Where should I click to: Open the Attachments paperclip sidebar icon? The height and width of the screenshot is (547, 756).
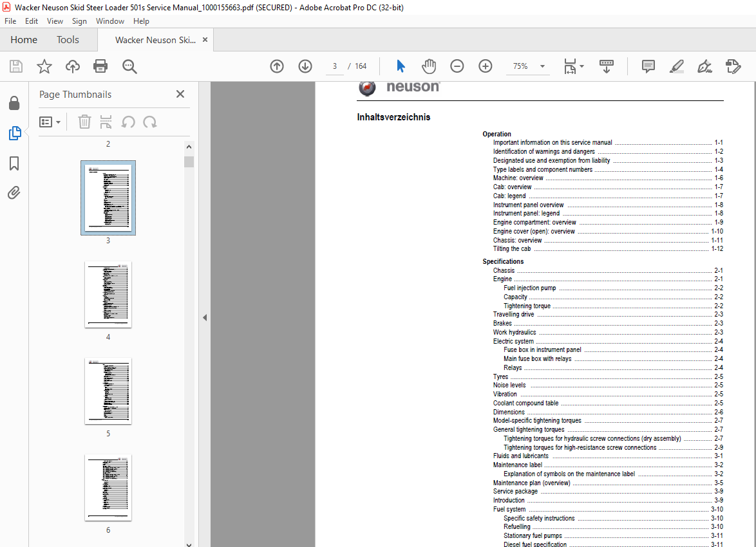tap(14, 193)
